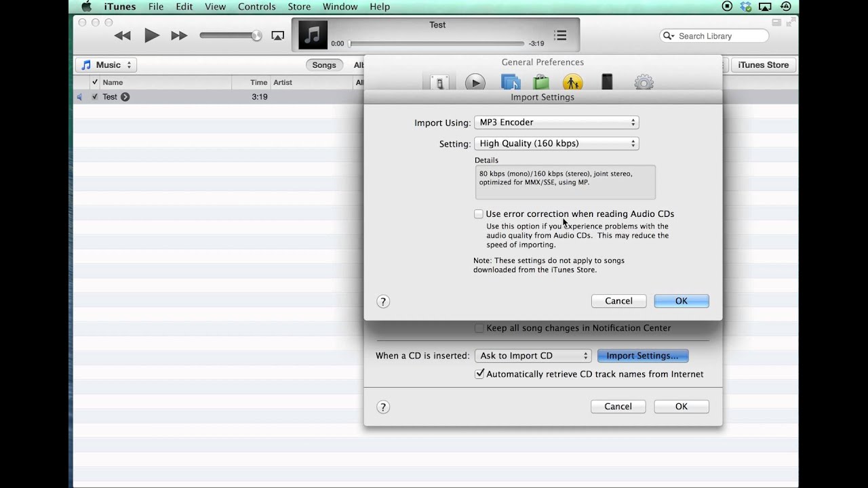Open the Apple menu

[86, 7]
